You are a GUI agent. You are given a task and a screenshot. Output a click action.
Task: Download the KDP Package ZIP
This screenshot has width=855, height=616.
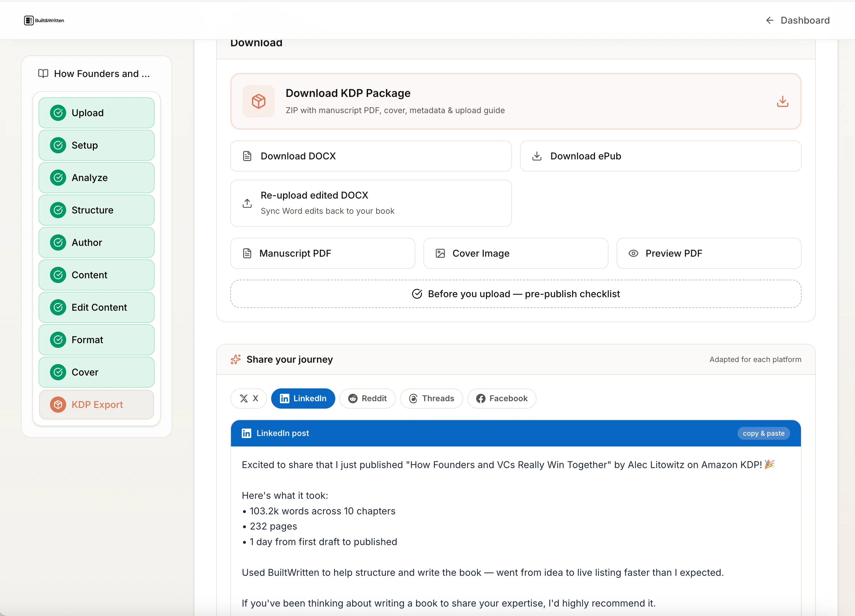pos(516,101)
